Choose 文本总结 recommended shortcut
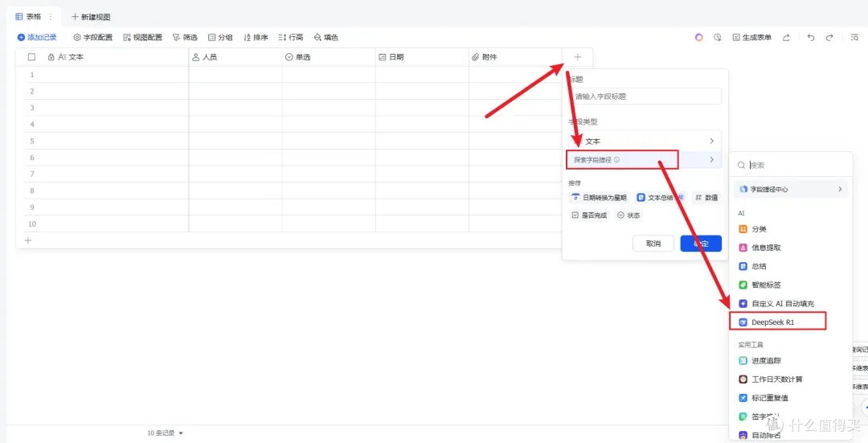 pos(661,197)
